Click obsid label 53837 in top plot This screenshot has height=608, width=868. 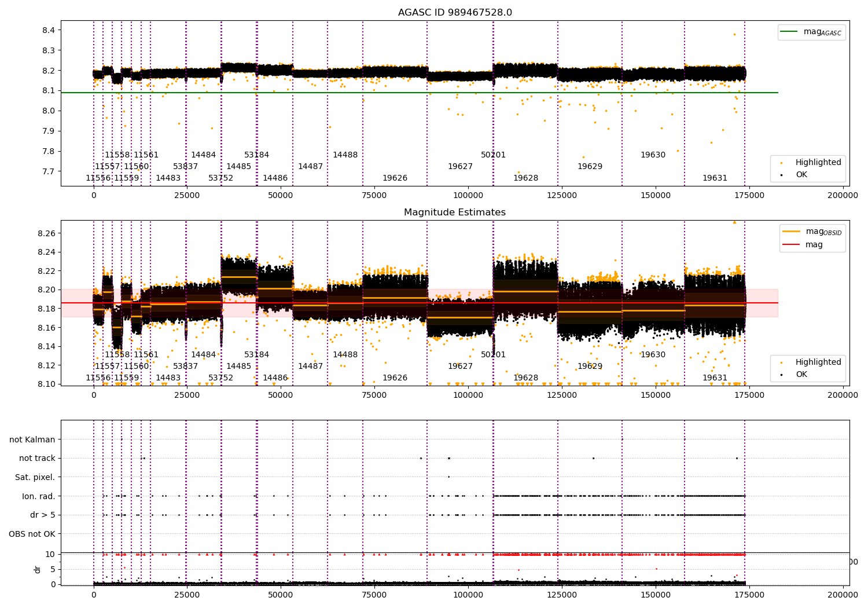(x=185, y=166)
